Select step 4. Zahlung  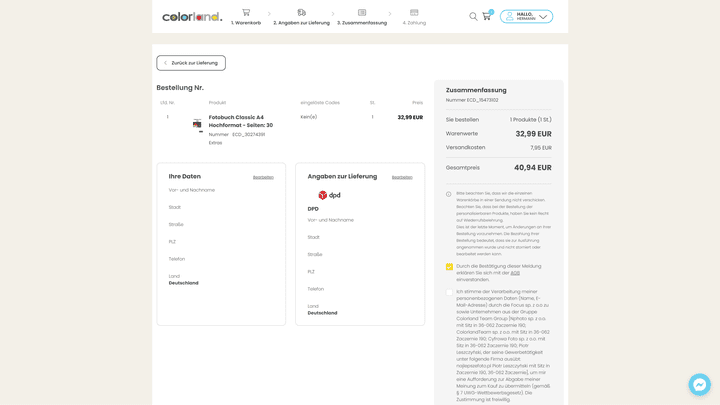[x=414, y=23]
